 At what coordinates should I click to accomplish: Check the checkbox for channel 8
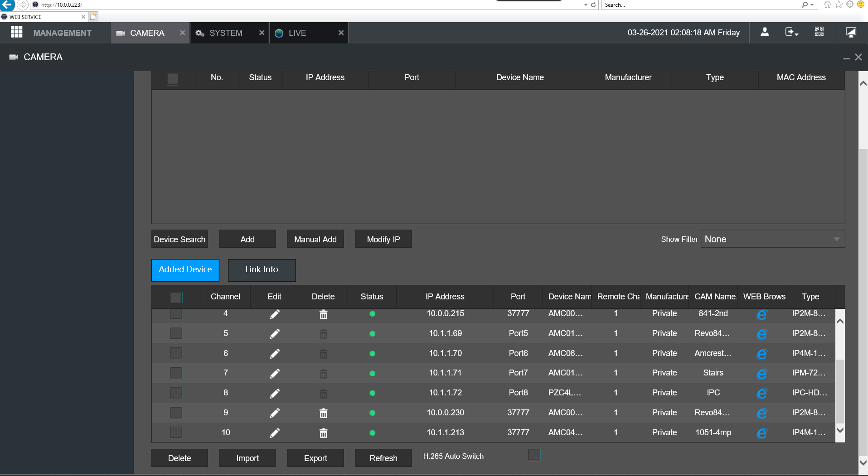(x=176, y=393)
